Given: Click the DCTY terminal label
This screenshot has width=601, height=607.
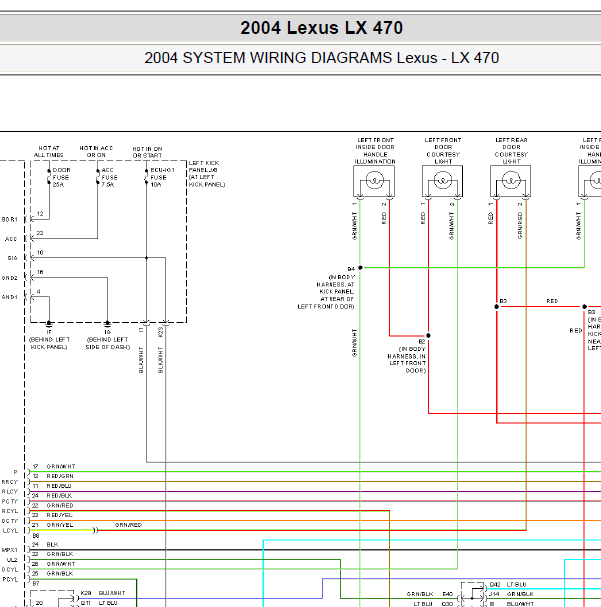Looking at the screenshot, I should 10,521.
